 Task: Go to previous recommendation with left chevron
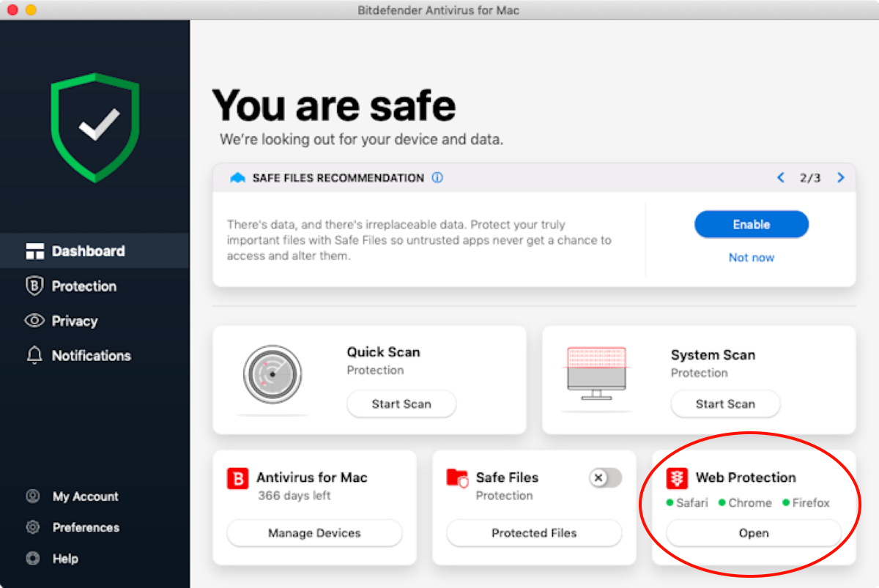coord(781,178)
